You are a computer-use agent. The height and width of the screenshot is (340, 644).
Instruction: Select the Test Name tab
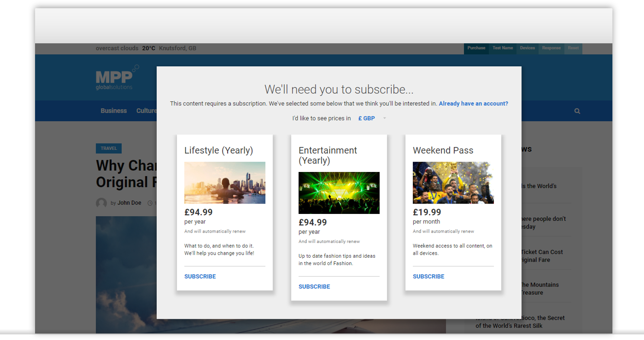coord(502,48)
